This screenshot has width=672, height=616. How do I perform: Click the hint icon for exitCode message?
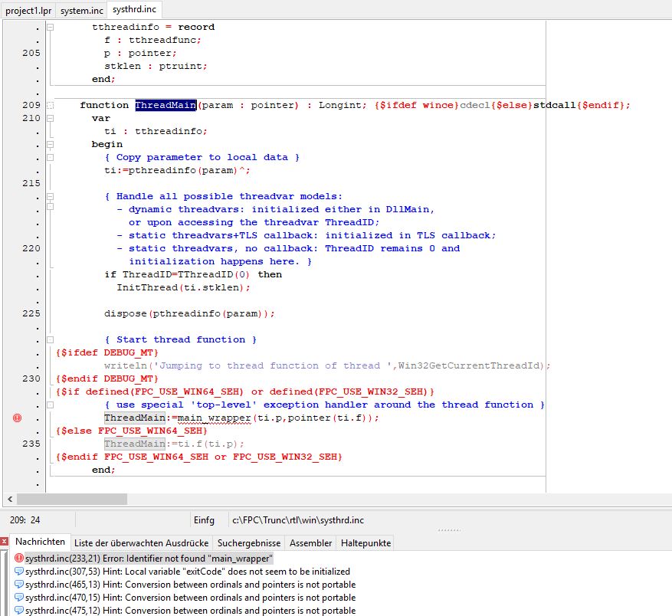click(x=19, y=572)
